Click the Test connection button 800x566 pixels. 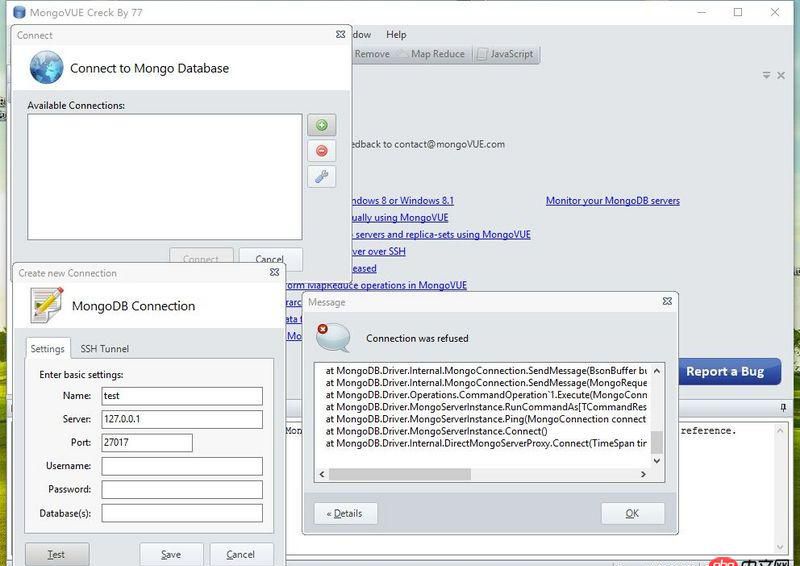[x=57, y=554]
